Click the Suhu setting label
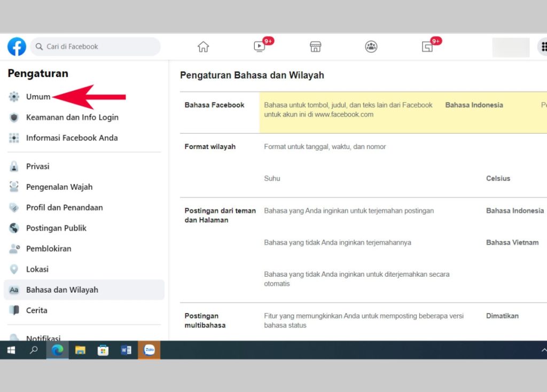Screen dimensions: 547x392 point(272,178)
